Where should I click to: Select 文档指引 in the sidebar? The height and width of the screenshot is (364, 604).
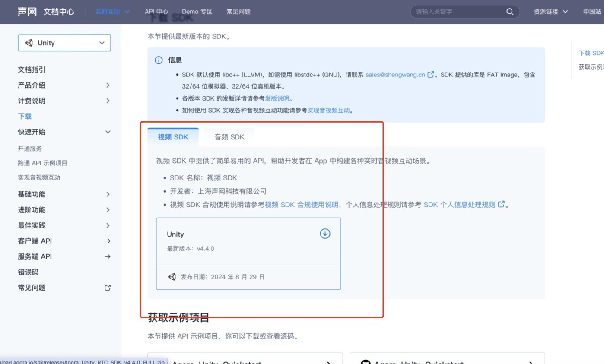pos(32,70)
